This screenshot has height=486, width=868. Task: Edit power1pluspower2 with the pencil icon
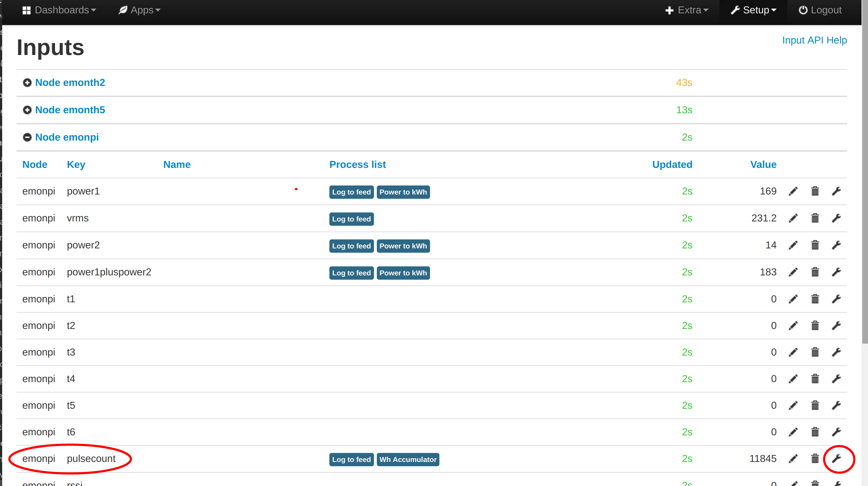(793, 272)
